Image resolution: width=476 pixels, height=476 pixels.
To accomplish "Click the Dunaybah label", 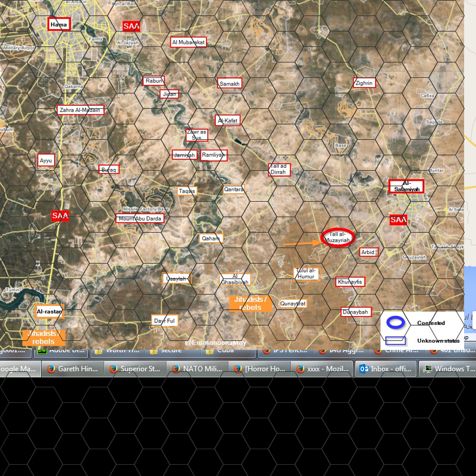I will [x=356, y=312].
